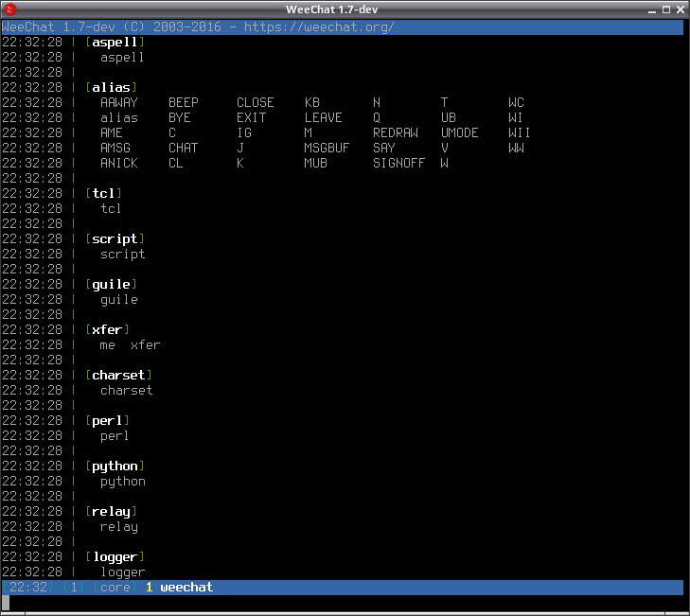
Task: Click the [relay] section header
Action: click(x=112, y=512)
